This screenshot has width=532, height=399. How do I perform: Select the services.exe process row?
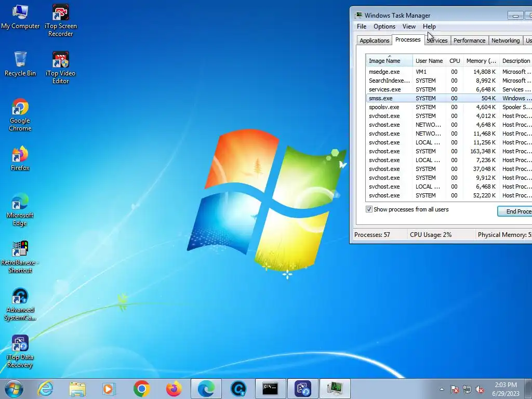449,89
